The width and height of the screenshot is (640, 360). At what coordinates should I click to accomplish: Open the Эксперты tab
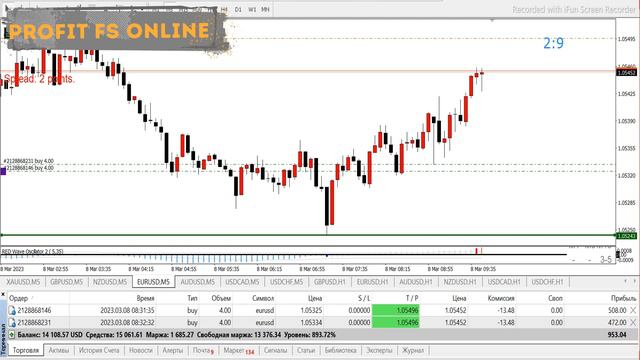(x=379, y=350)
